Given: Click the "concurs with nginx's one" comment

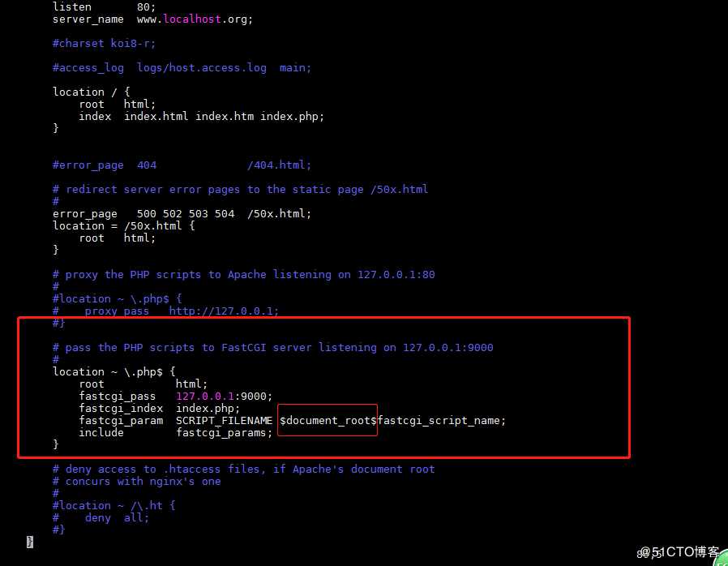Looking at the screenshot, I should tap(136, 482).
